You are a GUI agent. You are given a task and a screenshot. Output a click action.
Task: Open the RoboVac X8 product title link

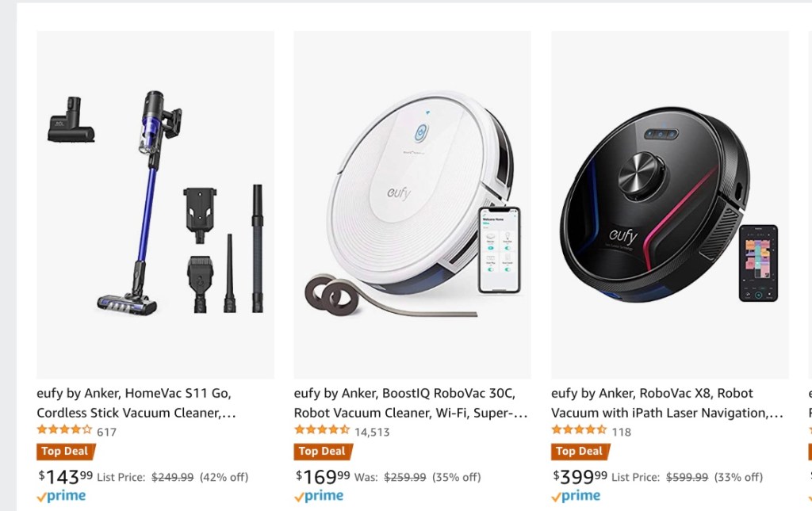point(666,402)
